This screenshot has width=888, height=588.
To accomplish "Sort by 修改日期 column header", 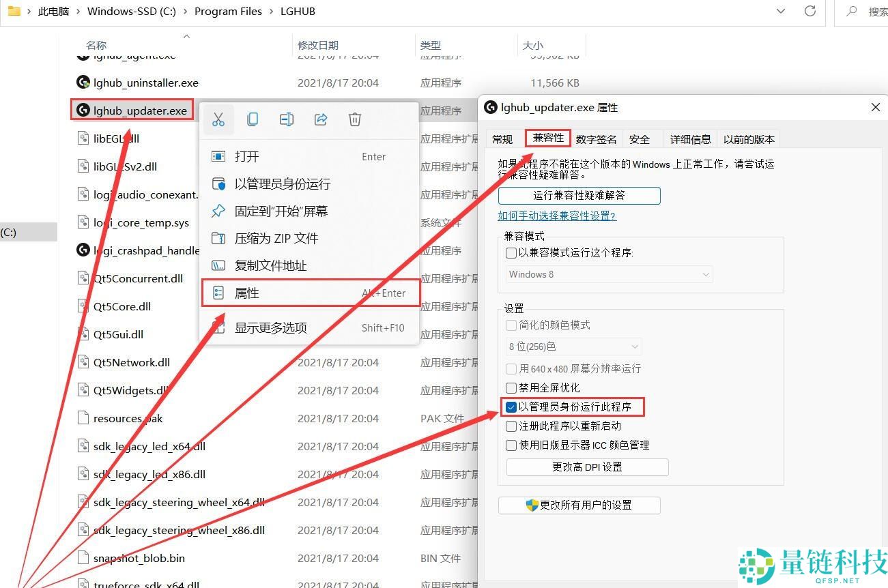I will (318, 45).
